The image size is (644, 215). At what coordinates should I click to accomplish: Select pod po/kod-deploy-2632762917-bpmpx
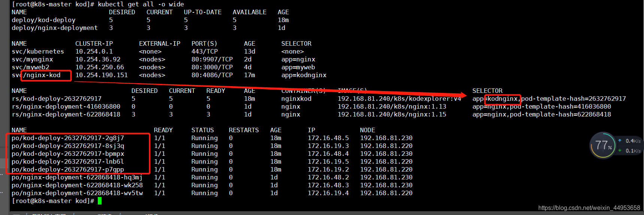pyautogui.click(x=68, y=154)
